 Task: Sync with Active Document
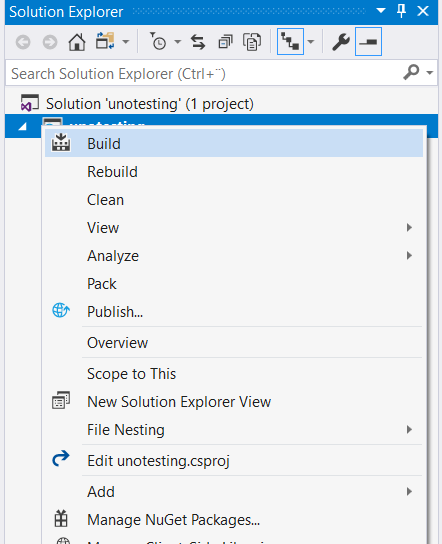[x=198, y=42]
